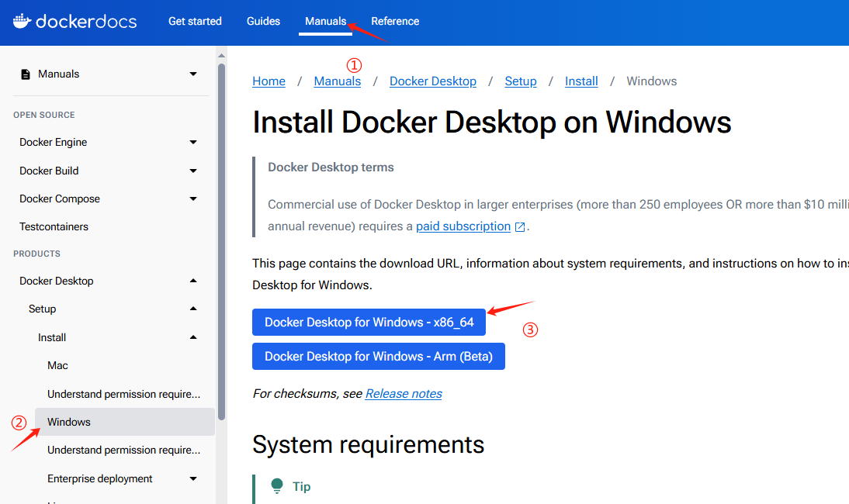Go to Manuals breadcrumb link
The height and width of the screenshot is (504, 849).
[338, 81]
